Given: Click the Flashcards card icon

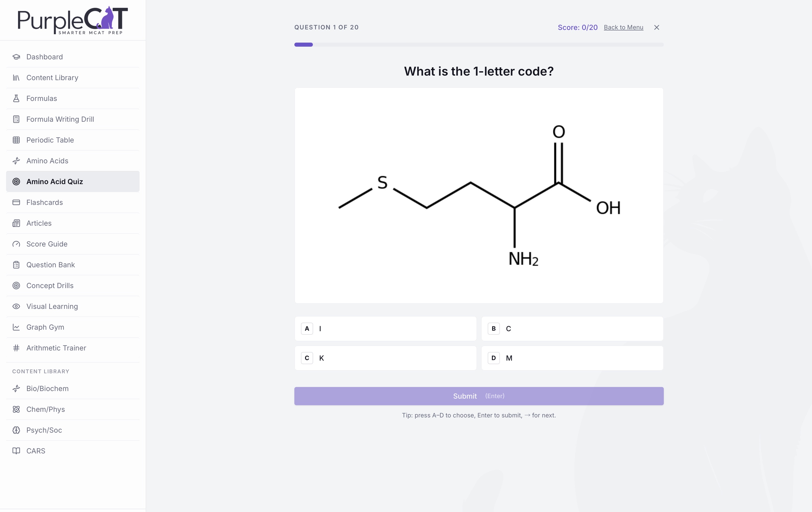Looking at the screenshot, I should point(16,202).
